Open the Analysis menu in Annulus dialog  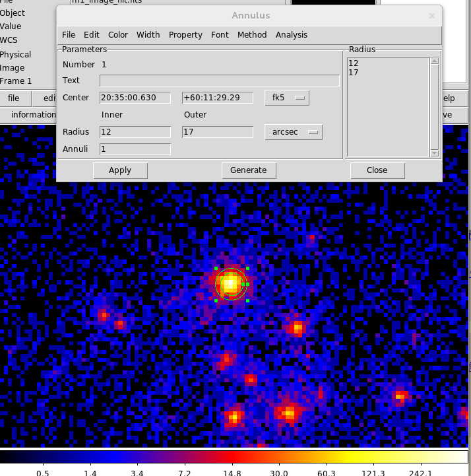[292, 35]
